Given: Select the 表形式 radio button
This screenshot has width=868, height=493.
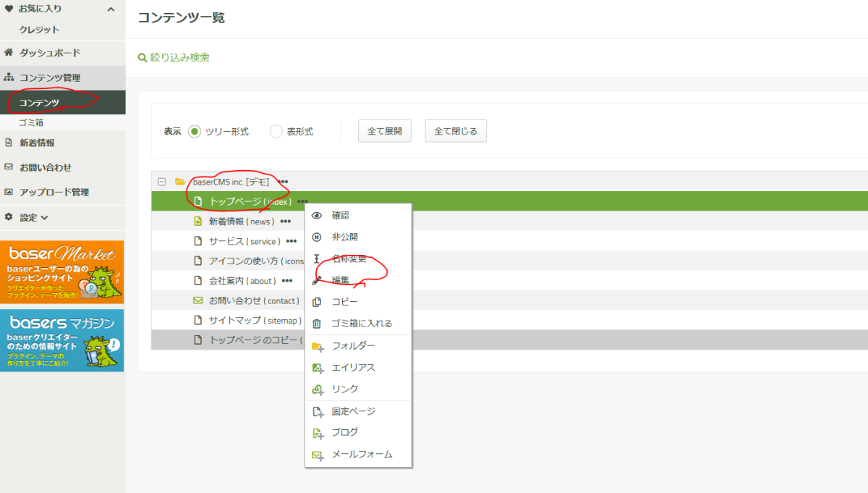Looking at the screenshot, I should pos(276,132).
